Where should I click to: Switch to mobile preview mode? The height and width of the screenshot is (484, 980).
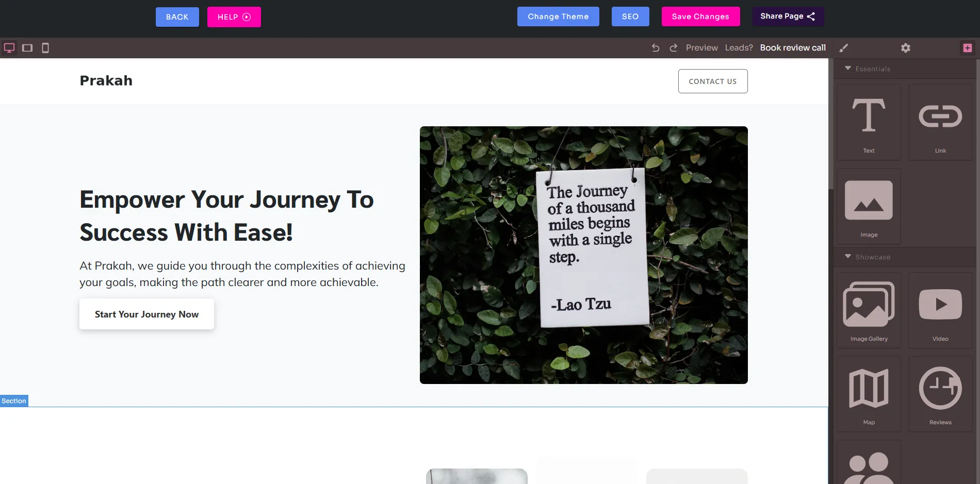coord(45,47)
